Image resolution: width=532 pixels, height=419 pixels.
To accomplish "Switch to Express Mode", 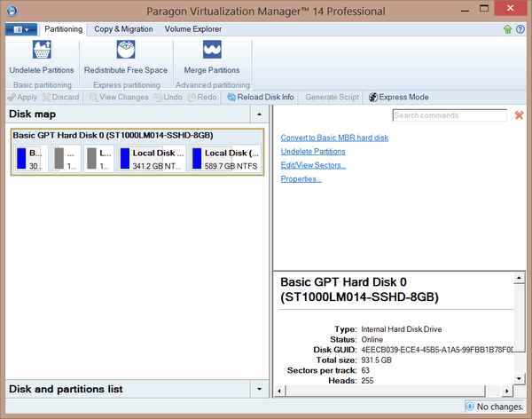I will (399, 97).
